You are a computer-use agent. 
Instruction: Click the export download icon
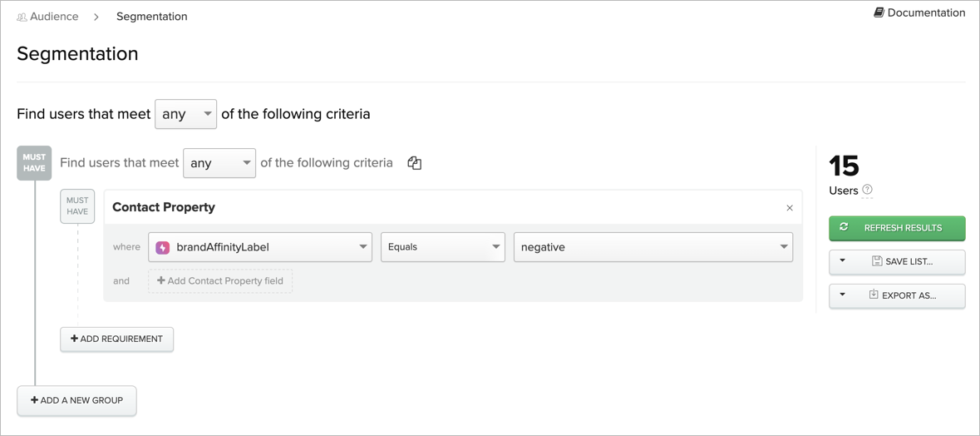pos(874,294)
